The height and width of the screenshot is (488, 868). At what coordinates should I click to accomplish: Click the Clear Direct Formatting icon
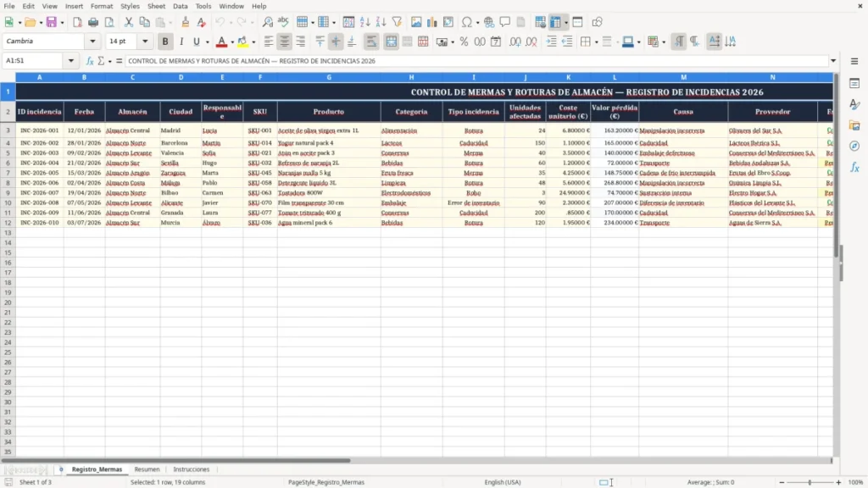[202, 22]
